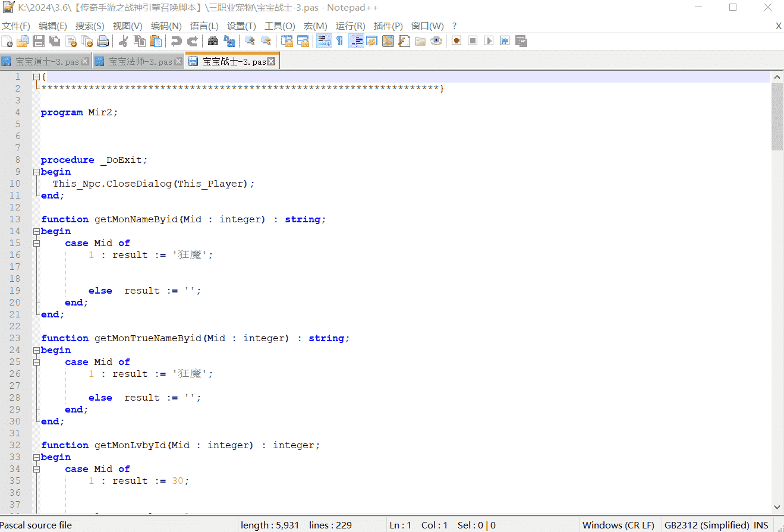The image size is (784, 532).
Task: Click the New file toolbar icon
Action: [x=7, y=41]
